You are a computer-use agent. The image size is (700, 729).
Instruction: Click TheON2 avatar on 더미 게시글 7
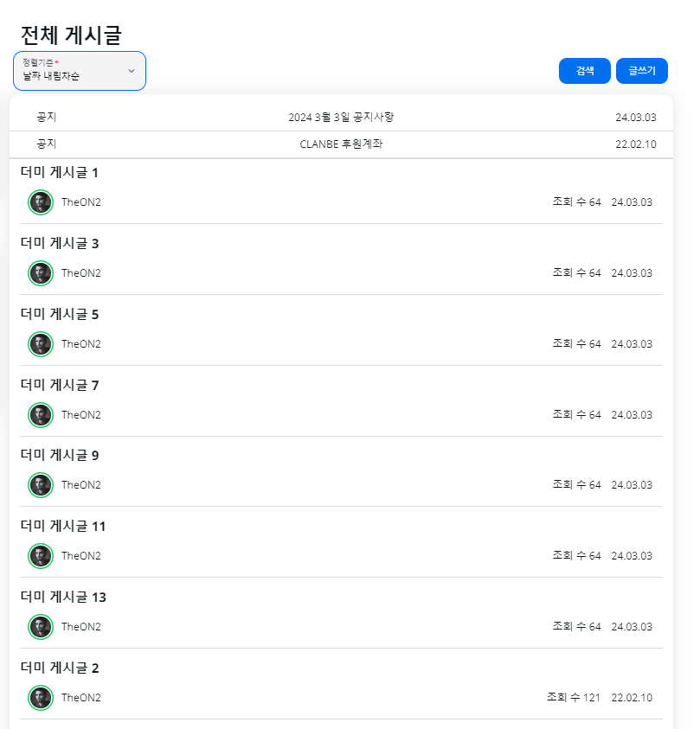pos(41,415)
